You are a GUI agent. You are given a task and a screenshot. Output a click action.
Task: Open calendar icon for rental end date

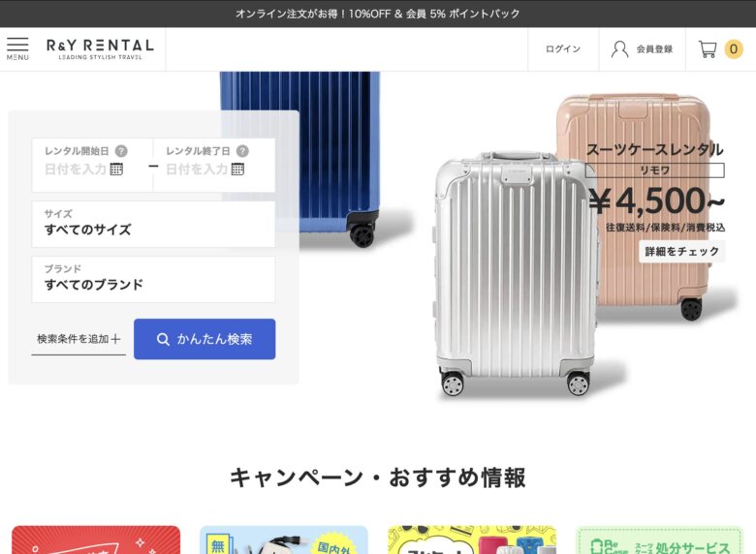pyautogui.click(x=237, y=169)
